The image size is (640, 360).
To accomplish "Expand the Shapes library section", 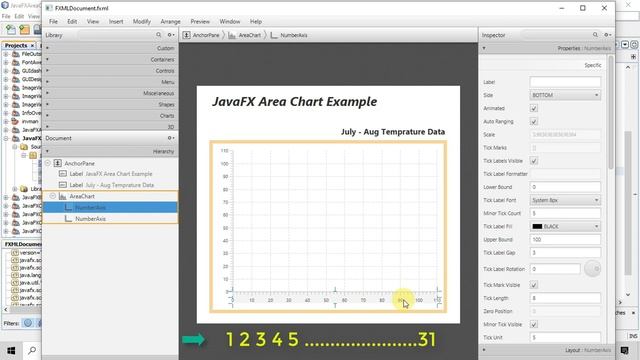I will click(110, 104).
